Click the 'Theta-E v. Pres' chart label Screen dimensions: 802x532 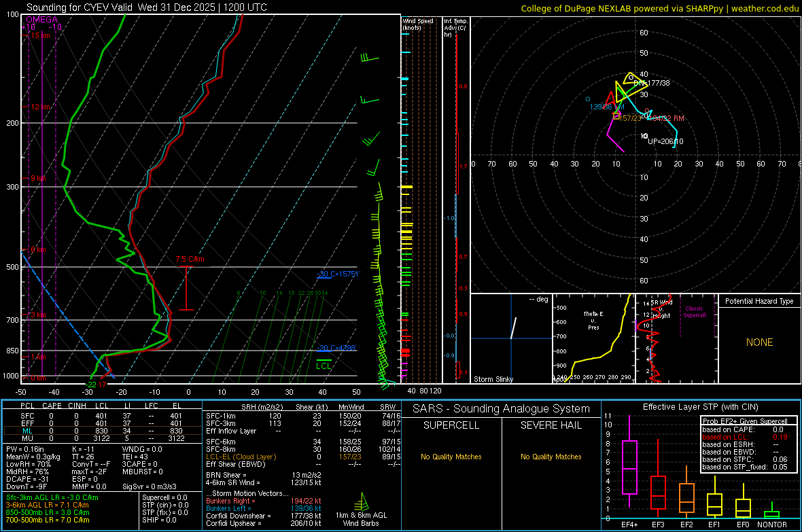(x=593, y=320)
